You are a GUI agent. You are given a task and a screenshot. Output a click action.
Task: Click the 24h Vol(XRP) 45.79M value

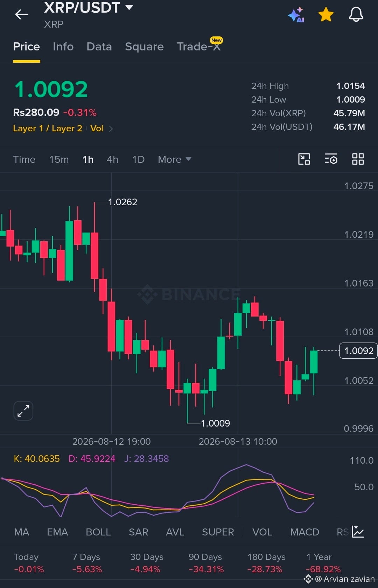(x=349, y=113)
